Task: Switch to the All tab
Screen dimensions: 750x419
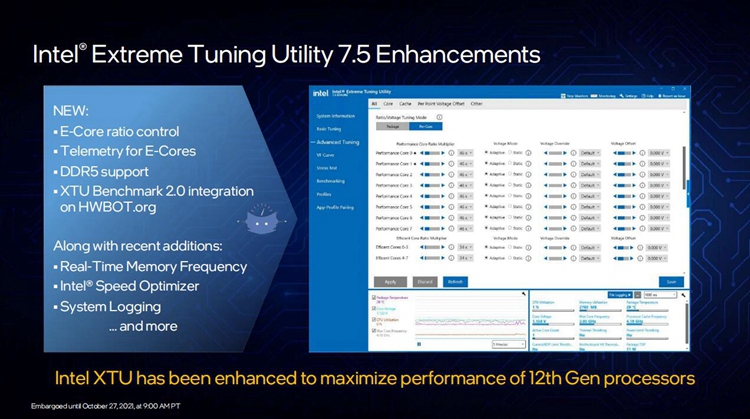Action: pyautogui.click(x=375, y=104)
